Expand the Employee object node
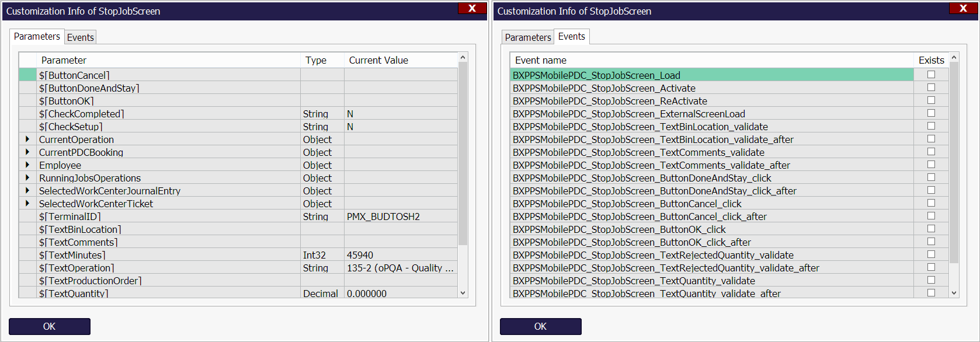Screen dimensions: 980x342 [x=27, y=165]
